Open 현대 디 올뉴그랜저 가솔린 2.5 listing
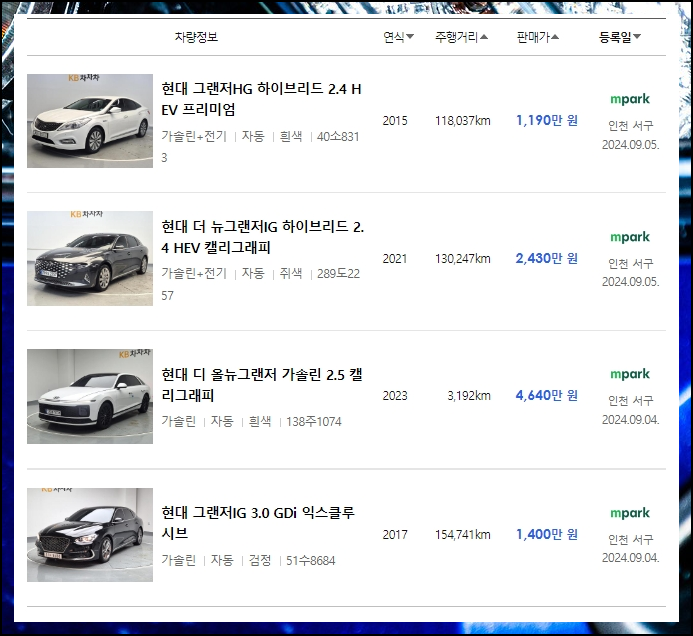This screenshot has width=693, height=636. click(262, 385)
